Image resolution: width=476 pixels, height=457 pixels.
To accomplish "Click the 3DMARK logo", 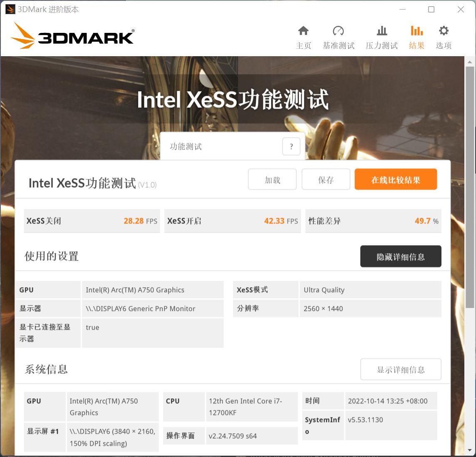I will tap(72, 35).
